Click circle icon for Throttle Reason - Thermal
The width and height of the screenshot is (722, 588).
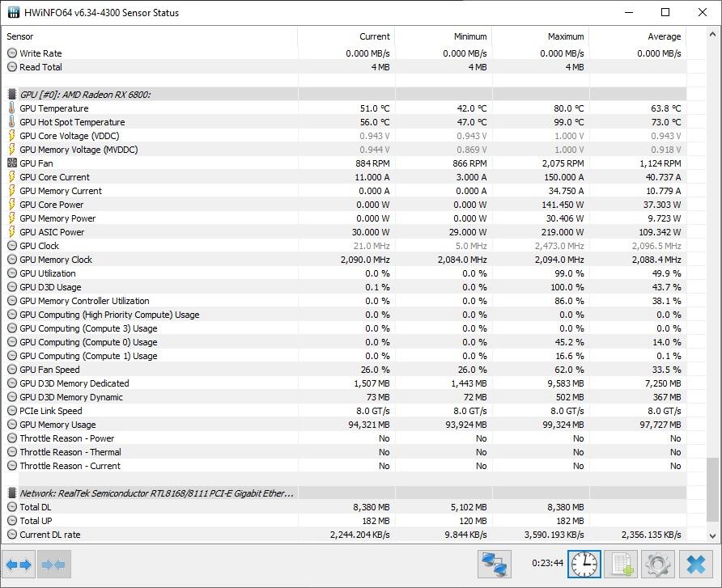click(12, 452)
